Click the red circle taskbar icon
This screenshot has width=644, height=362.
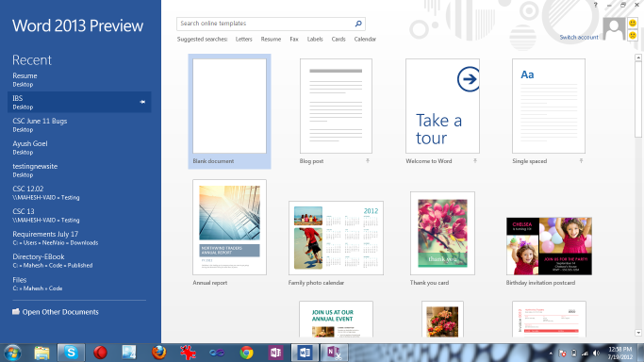pos(100,353)
